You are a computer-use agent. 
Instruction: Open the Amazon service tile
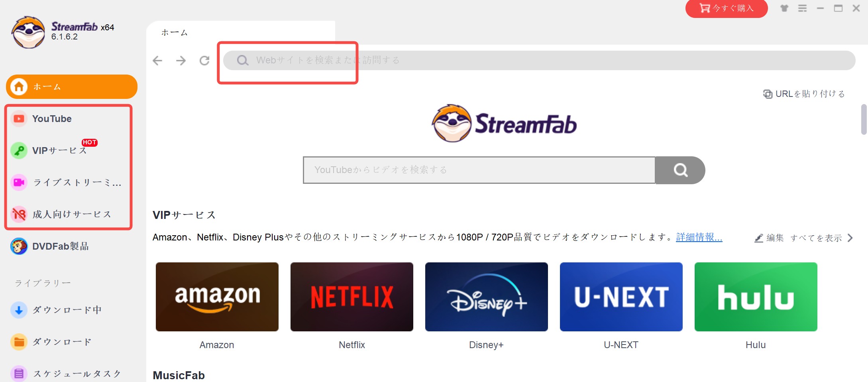pyautogui.click(x=217, y=297)
